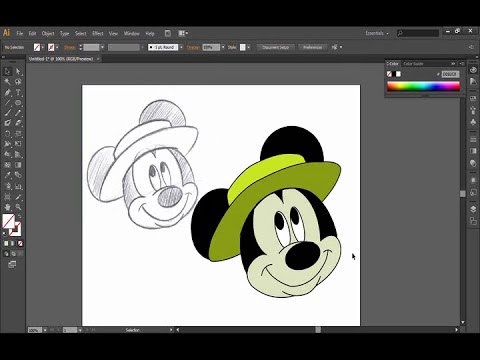Select the Width tool

point(8,144)
